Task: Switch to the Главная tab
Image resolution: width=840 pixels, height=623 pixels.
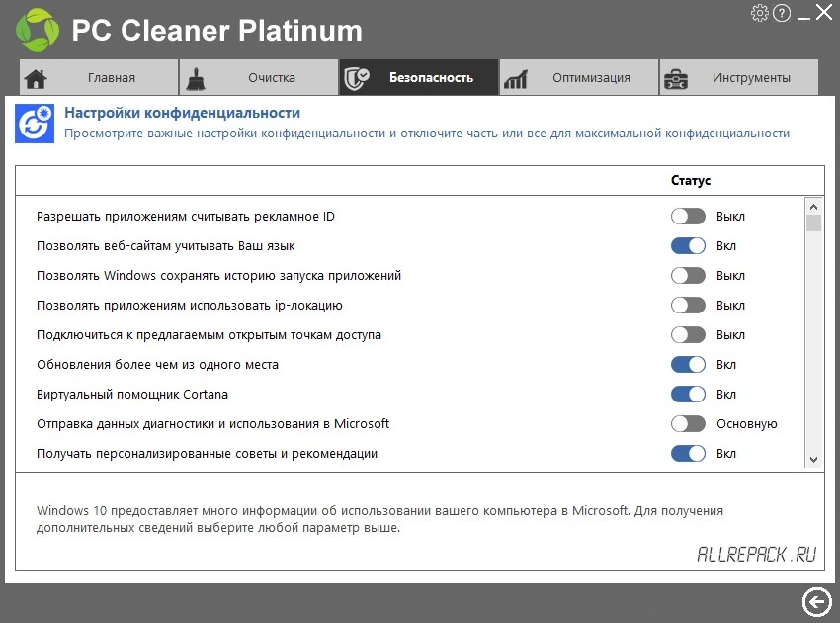Action: click(99, 78)
